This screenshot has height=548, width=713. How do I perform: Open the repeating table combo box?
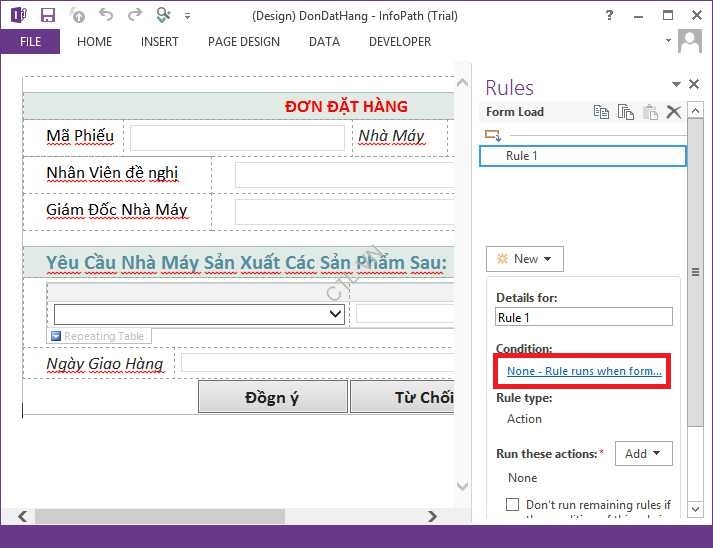pyautogui.click(x=335, y=314)
